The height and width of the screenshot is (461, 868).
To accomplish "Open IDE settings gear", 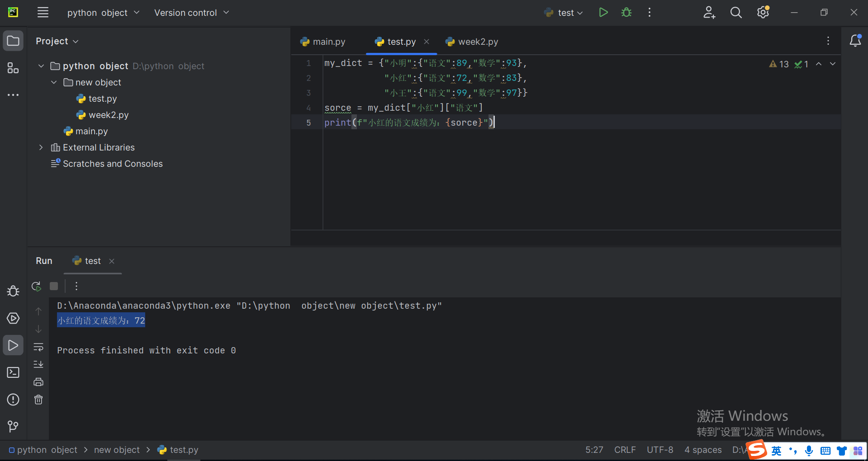I will [x=763, y=13].
